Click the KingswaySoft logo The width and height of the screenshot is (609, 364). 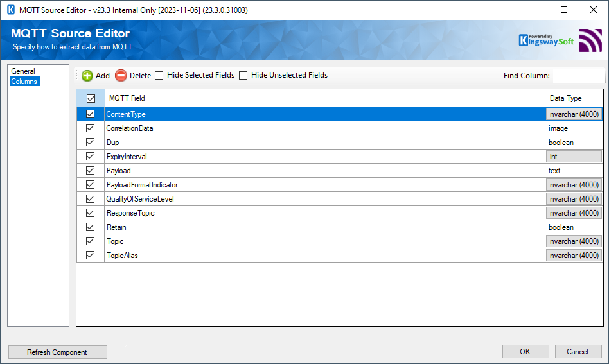point(546,40)
